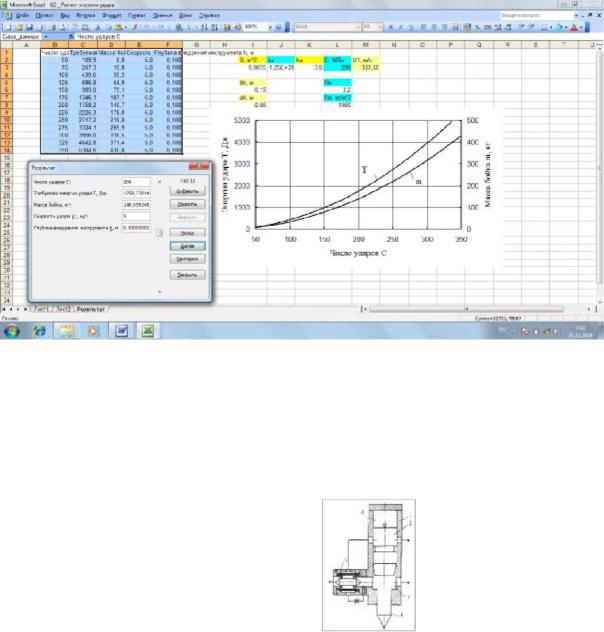Click the AutoSum toolbar icon
604x632 pixels.
tap(188, 27)
